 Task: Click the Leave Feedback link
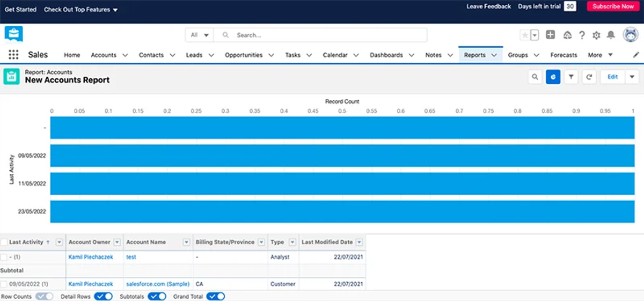coord(489,6)
